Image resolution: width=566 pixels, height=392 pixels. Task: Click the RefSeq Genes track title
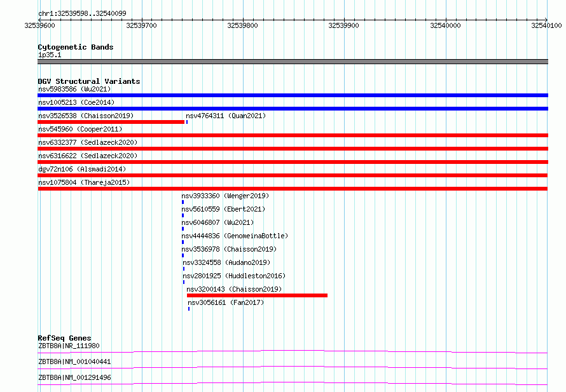point(64,338)
